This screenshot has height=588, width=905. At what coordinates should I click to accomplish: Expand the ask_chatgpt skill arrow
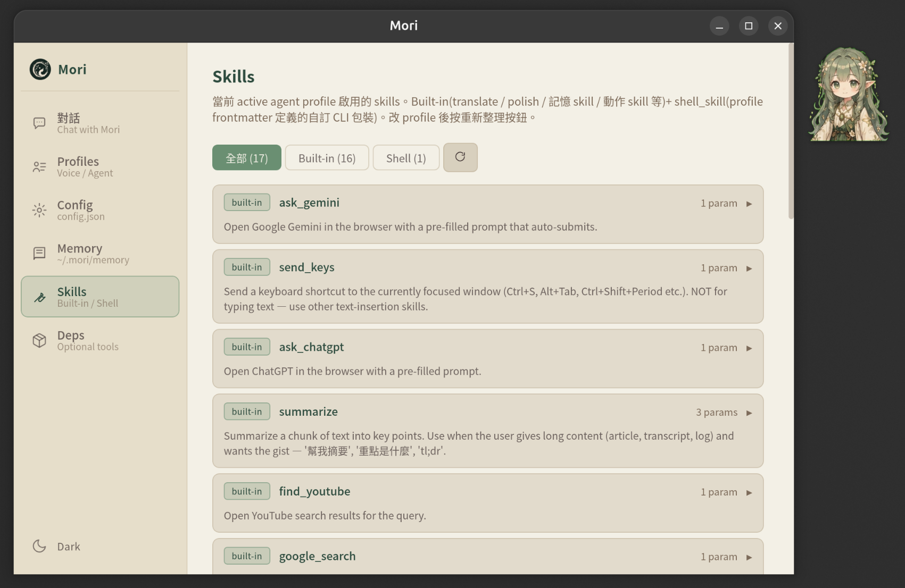(749, 348)
